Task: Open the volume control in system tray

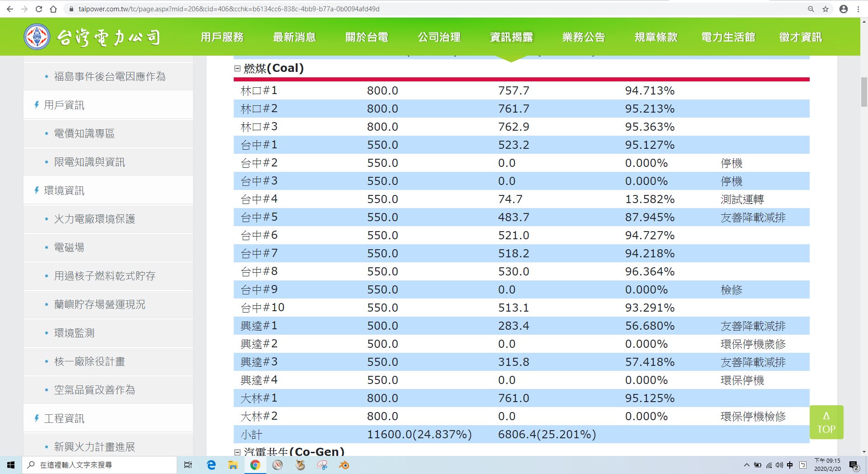Action: point(779,465)
